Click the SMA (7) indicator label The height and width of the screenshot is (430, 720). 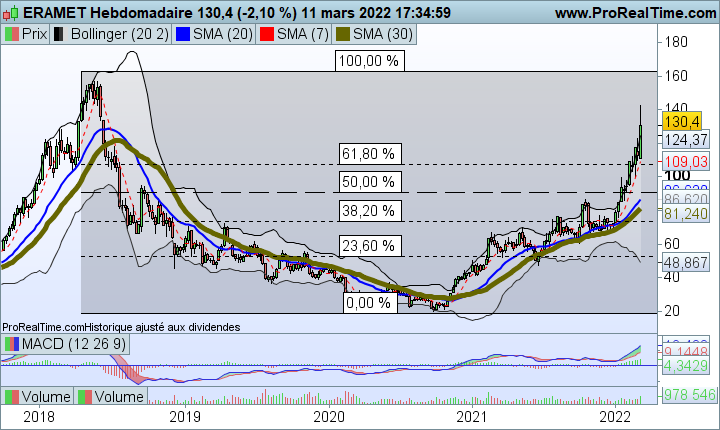[x=303, y=34]
